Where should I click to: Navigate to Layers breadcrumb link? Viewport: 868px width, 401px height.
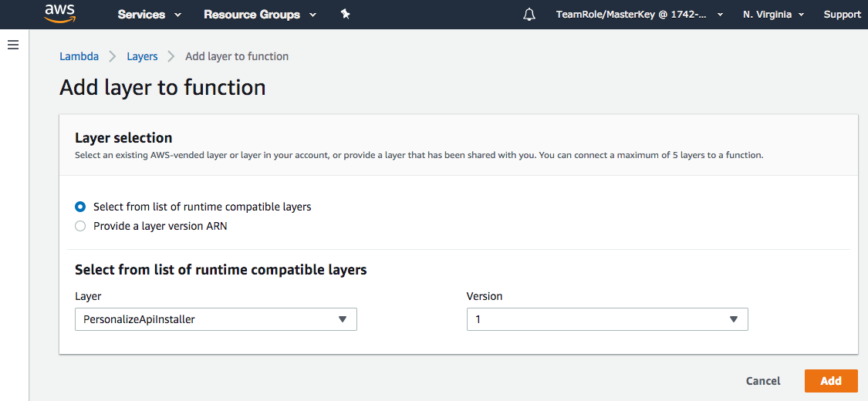click(142, 56)
